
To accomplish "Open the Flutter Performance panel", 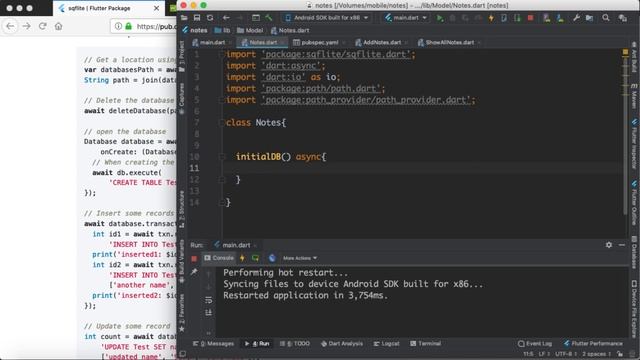I will coord(593,344).
